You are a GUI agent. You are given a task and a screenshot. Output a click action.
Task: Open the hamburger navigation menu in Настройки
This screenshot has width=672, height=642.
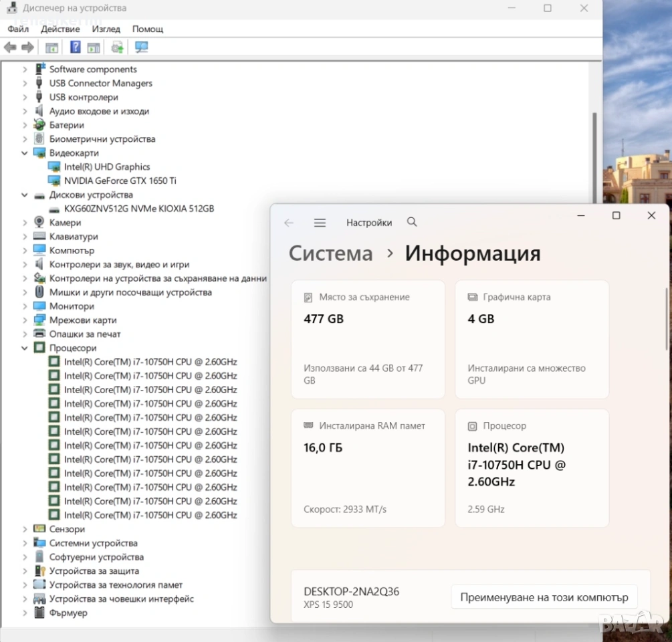320,223
